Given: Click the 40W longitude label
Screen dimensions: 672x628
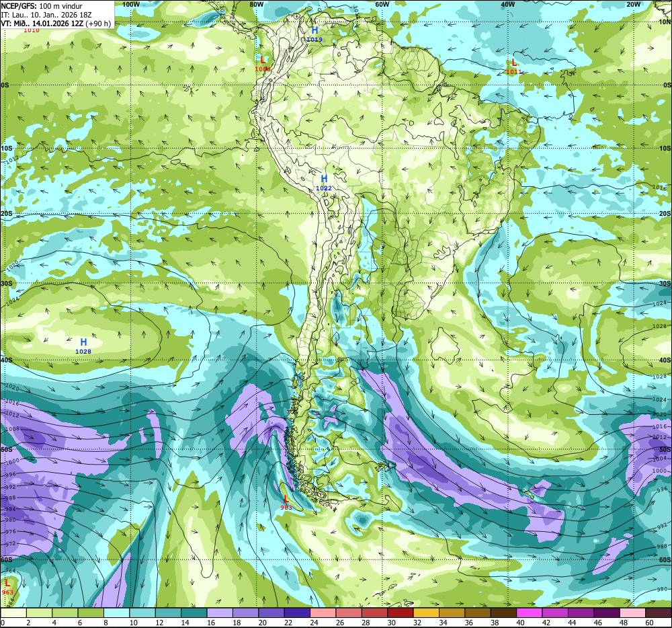Looking at the screenshot, I should pyautogui.click(x=507, y=4).
